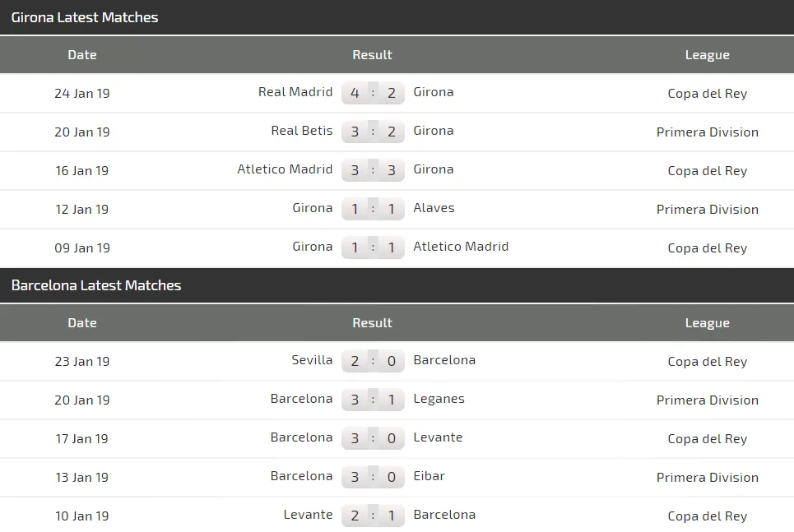Image resolution: width=794 pixels, height=532 pixels.
Task: Select the Date column header in Girona table
Action: [82, 55]
